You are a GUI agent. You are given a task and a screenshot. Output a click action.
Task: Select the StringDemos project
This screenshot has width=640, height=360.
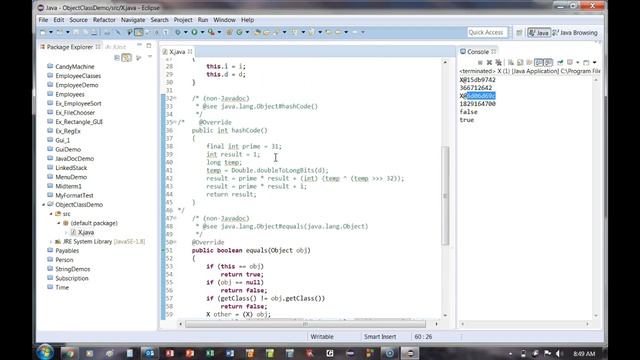tap(73, 269)
